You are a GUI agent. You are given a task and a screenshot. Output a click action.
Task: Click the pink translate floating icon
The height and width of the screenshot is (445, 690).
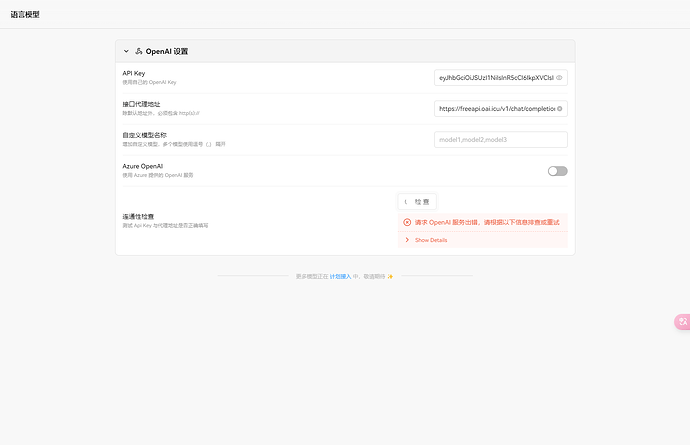click(683, 322)
